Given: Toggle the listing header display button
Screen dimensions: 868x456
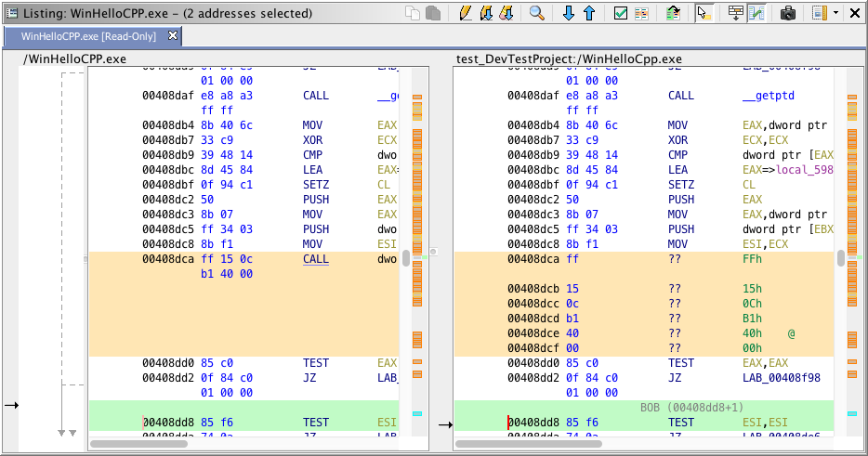Looking at the screenshot, I should (735, 13).
